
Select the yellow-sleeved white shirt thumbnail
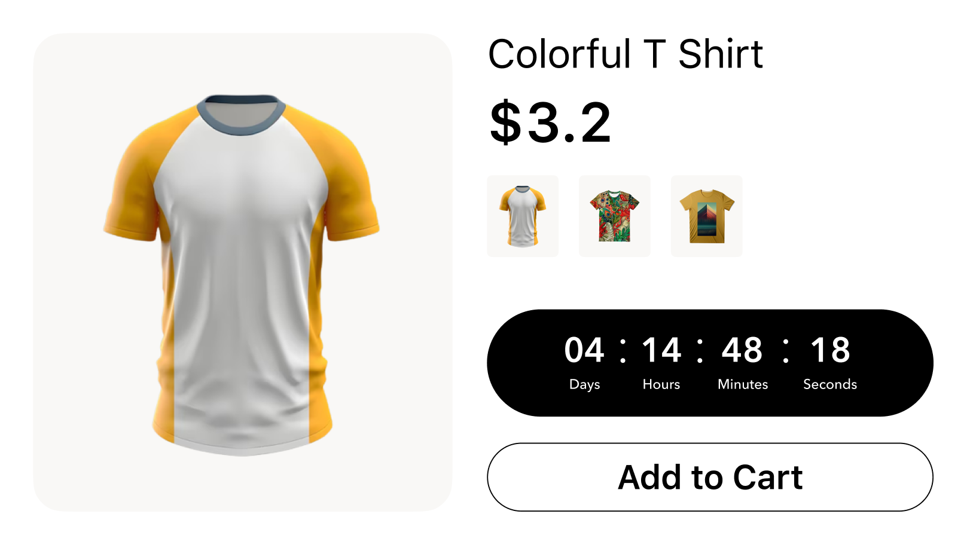coord(523,216)
